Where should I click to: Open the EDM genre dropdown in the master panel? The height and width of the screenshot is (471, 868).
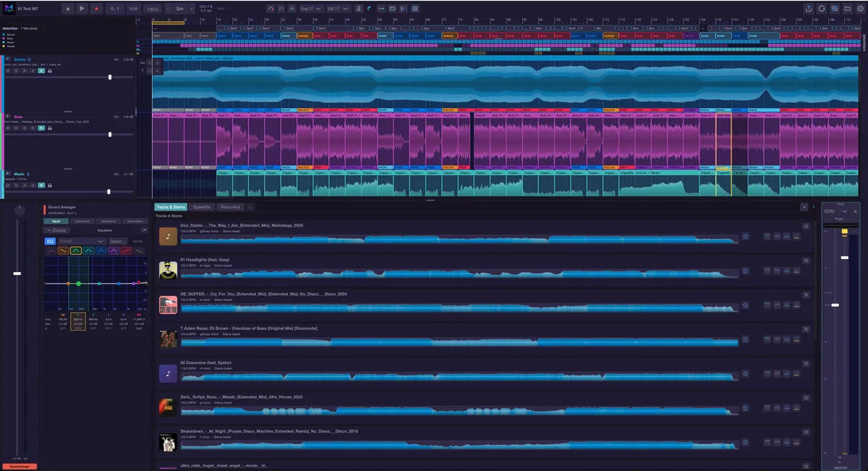tap(835, 211)
